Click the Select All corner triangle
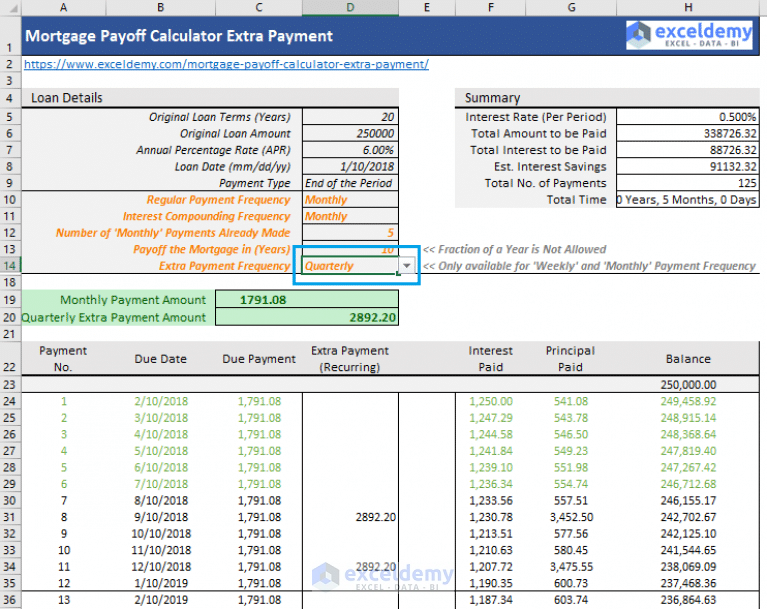The width and height of the screenshot is (767, 609). coord(12,8)
